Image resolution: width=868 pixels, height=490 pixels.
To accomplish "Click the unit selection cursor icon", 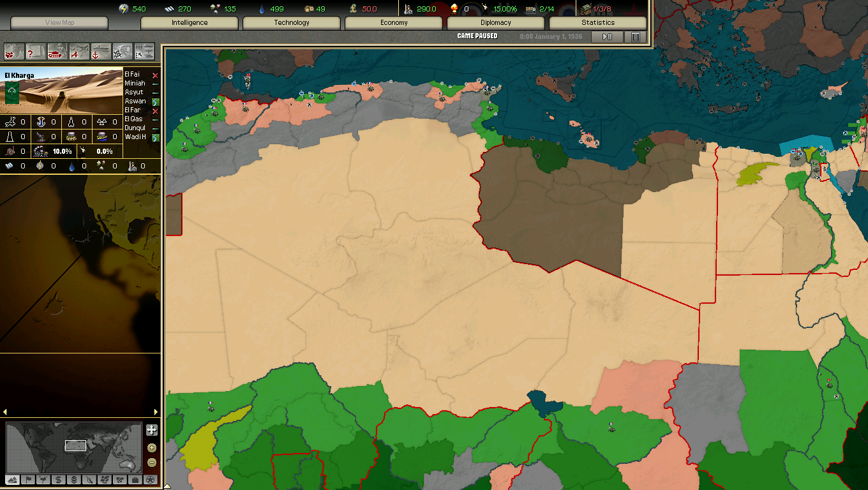I will pos(145,51).
